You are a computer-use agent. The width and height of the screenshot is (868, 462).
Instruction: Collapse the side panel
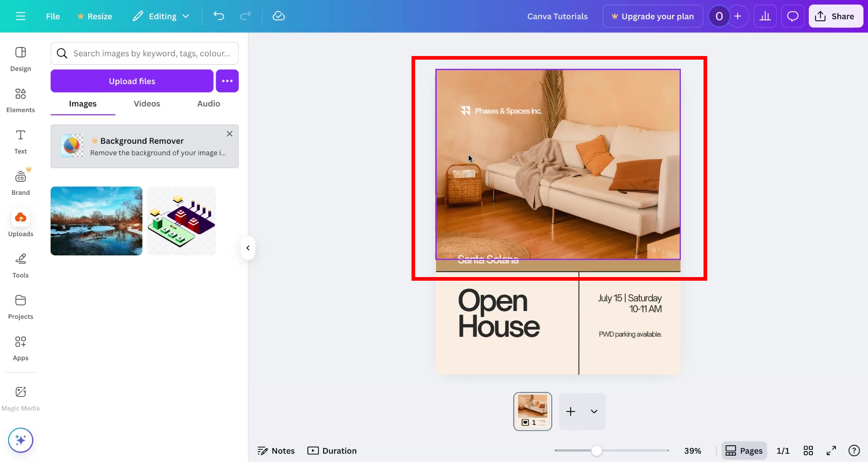(x=248, y=248)
